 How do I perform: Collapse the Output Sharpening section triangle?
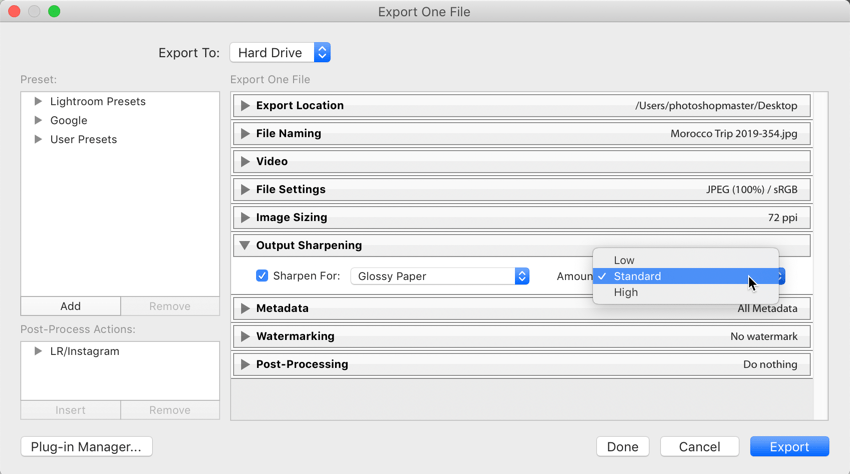click(245, 246)
